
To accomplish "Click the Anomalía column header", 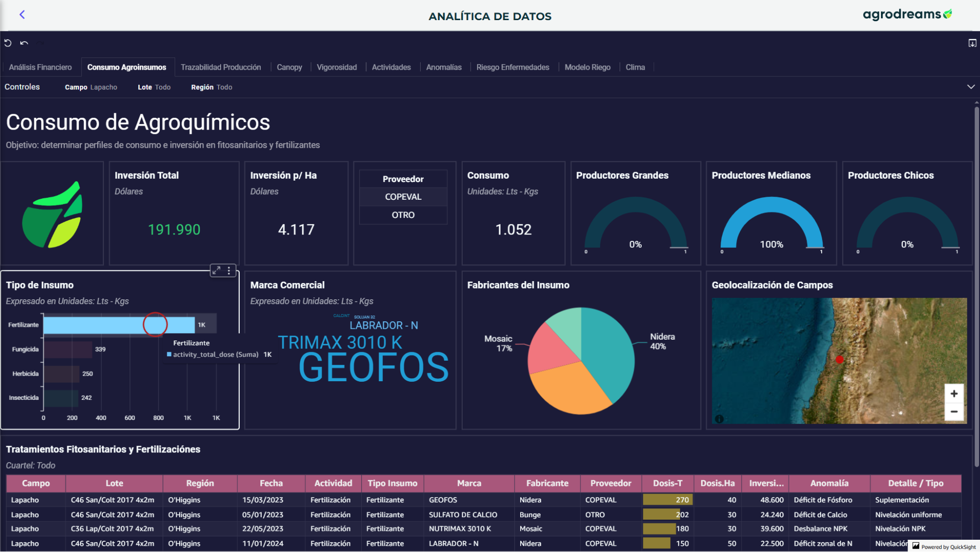I will (829, 483).
